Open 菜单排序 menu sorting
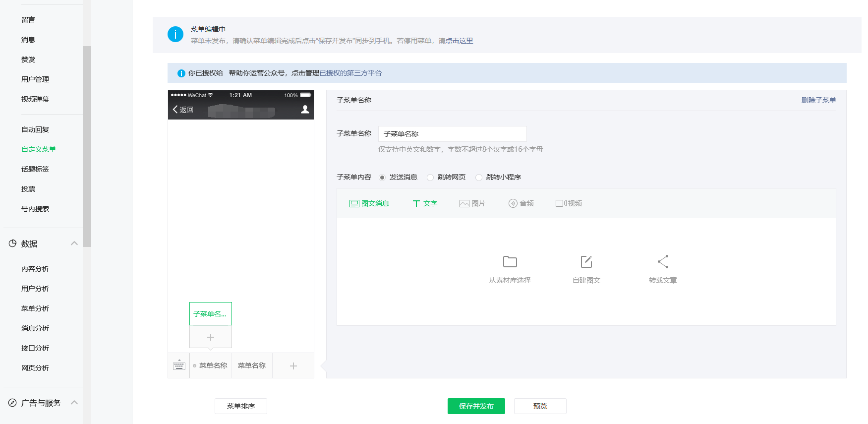 tap(241, 406)
